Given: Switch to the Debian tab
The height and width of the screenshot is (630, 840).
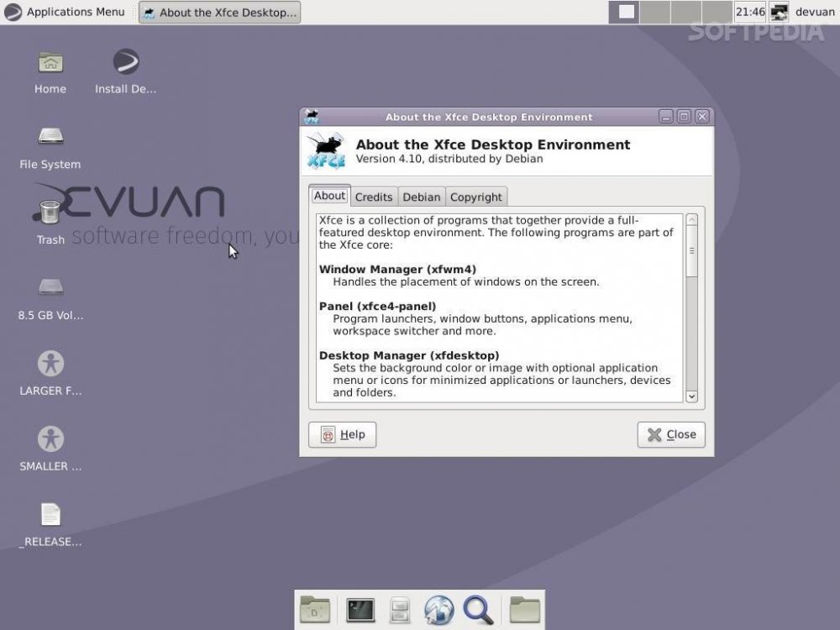Looking at the screenshot, I should tap(422, 197).
